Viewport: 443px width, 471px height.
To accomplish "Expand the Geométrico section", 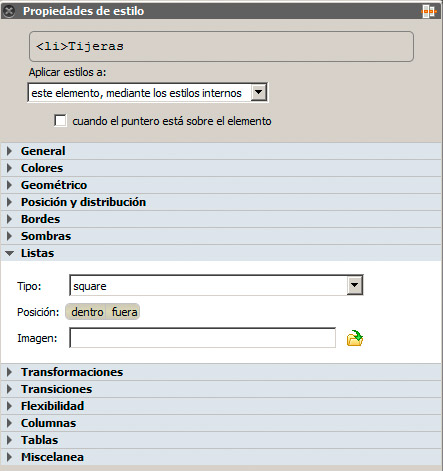I will point(221,185).
